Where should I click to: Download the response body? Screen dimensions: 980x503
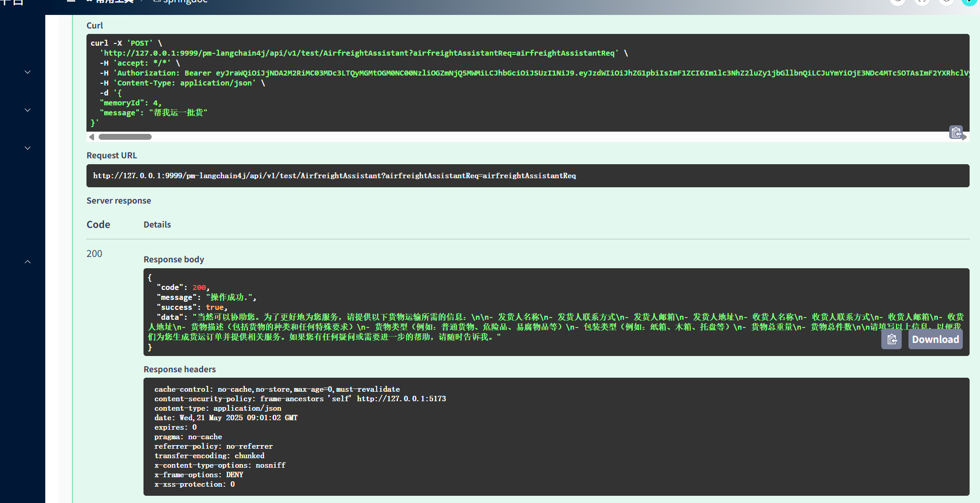935,339
